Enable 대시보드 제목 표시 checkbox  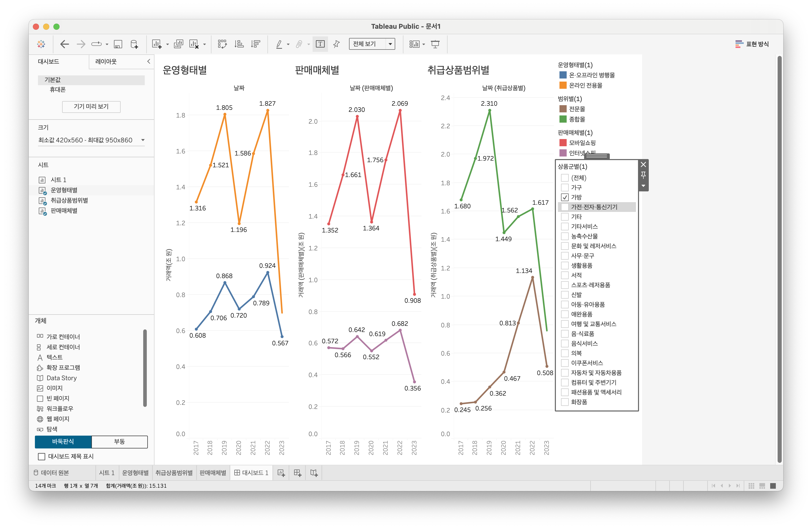tap(42, 456)
